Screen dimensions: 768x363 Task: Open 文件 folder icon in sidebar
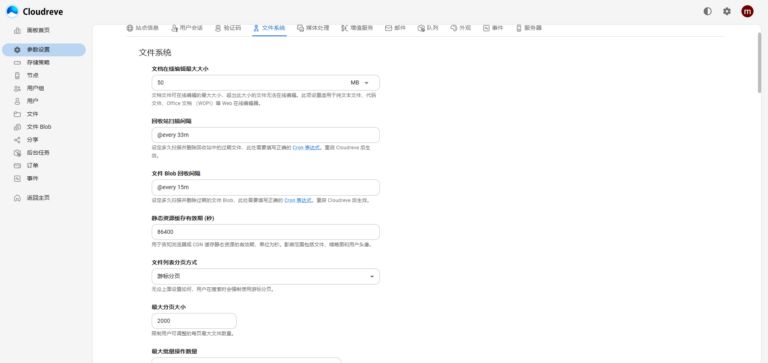18,114
